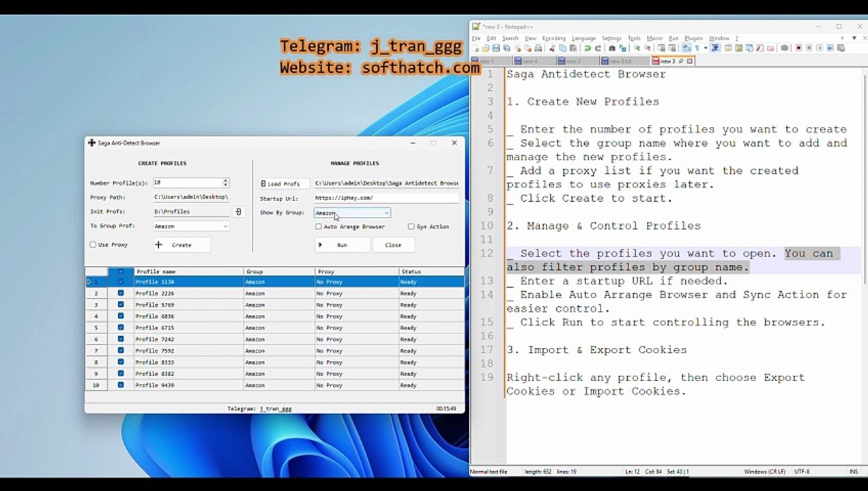Click the Stop Recording macro icon
This screenshot has width=868, height=491.
tap(809, 48)
